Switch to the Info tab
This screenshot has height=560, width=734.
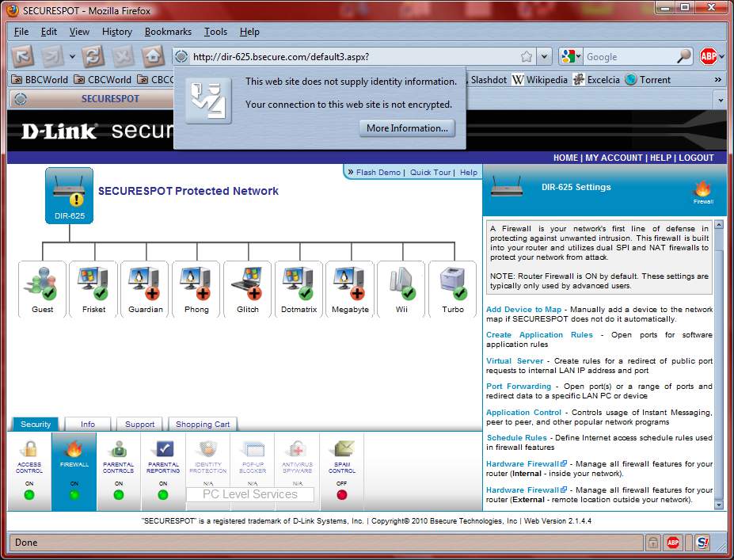coord(88,425)
